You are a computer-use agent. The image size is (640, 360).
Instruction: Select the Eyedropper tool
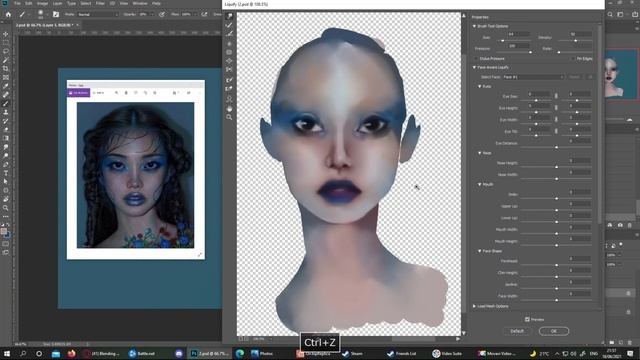6,86
